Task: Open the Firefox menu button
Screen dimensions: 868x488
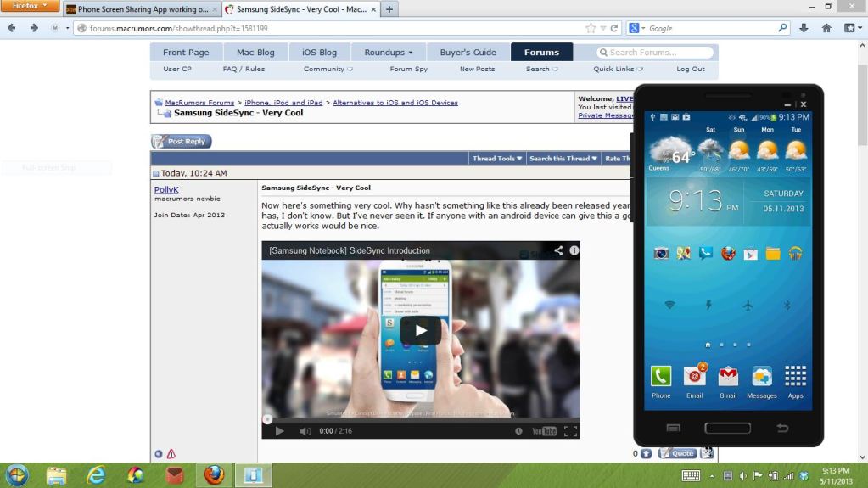Action: 30,6
